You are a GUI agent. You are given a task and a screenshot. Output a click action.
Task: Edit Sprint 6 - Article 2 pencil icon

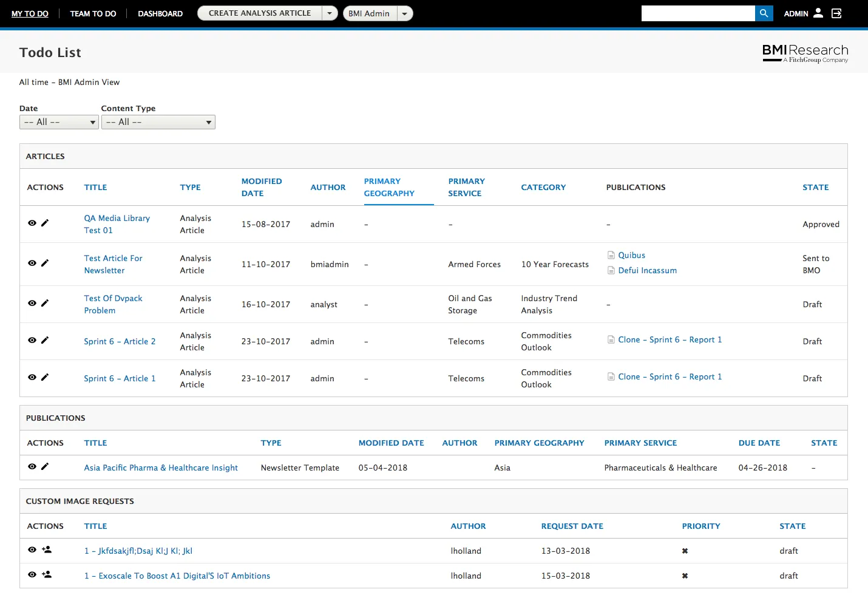click(x=45, y=341)
